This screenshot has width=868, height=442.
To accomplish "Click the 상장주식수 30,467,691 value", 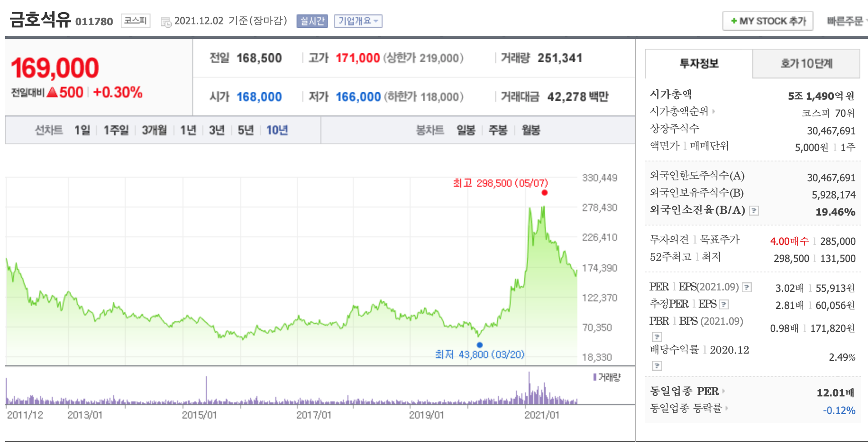I will pyautogui.click(x=831, y=131).
